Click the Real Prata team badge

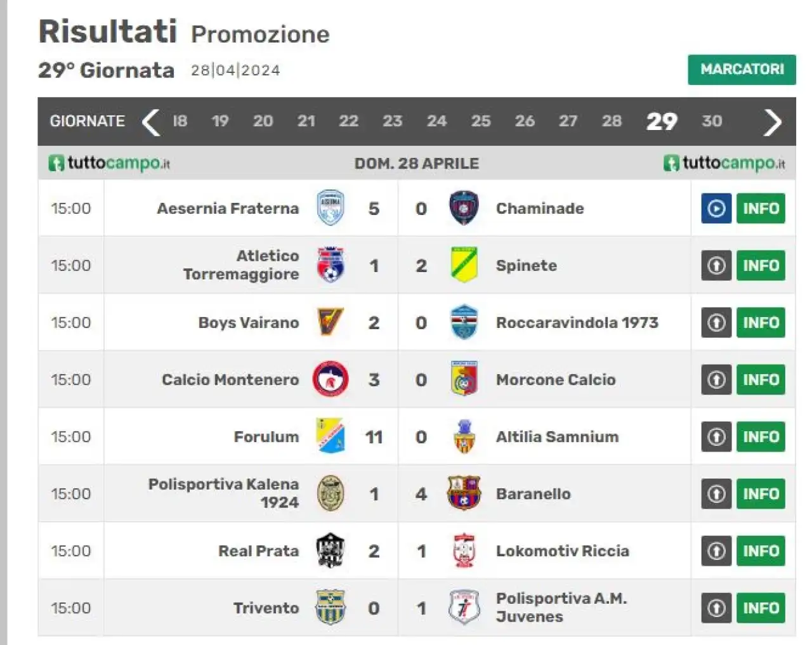(331, 551)
